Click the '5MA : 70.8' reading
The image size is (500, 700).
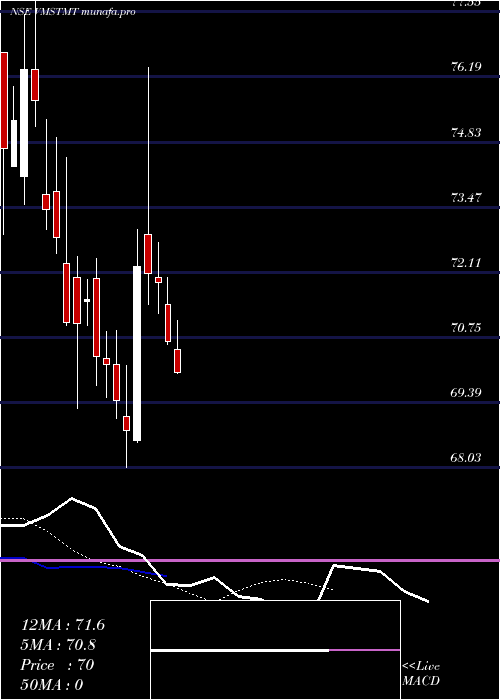tap(59, 645)
